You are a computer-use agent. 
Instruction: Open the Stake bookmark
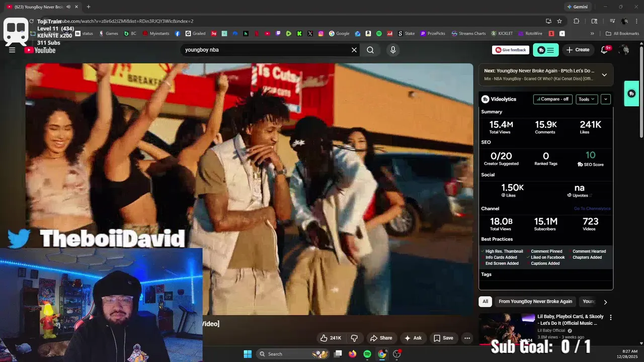pyautogui.click(x=407, y=34)
